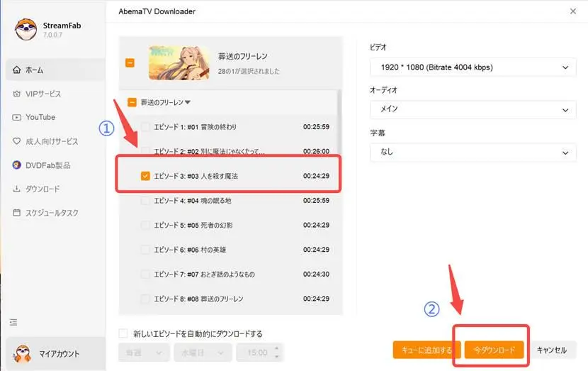Open the 字幕 dropdown showing なし

(473, 152)
